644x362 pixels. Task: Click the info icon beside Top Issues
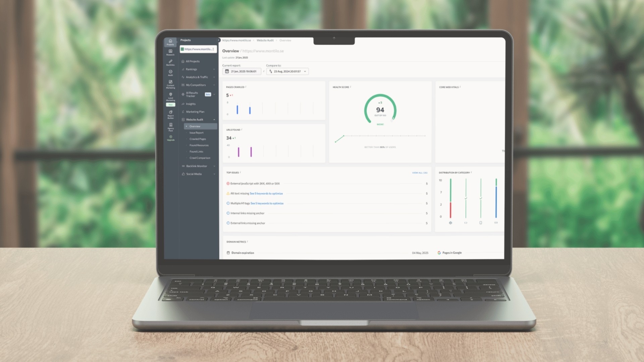pyautogui.click(x=240, y=172)
